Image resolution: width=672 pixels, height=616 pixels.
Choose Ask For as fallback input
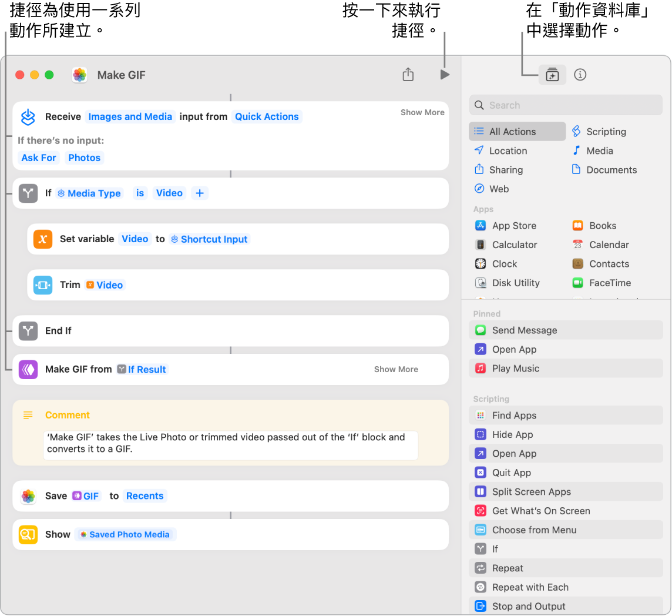click(x=39, y=158)
